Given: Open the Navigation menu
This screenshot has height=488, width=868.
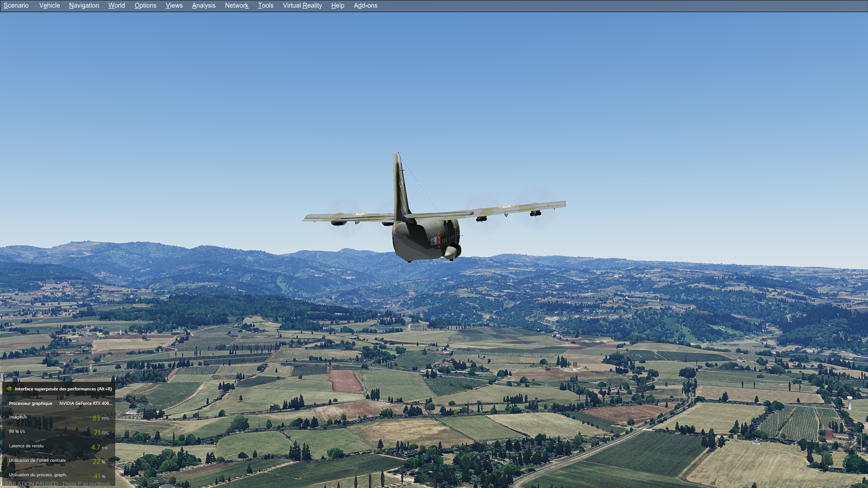Looking at the screenshot, I should (x=84, y=5).
